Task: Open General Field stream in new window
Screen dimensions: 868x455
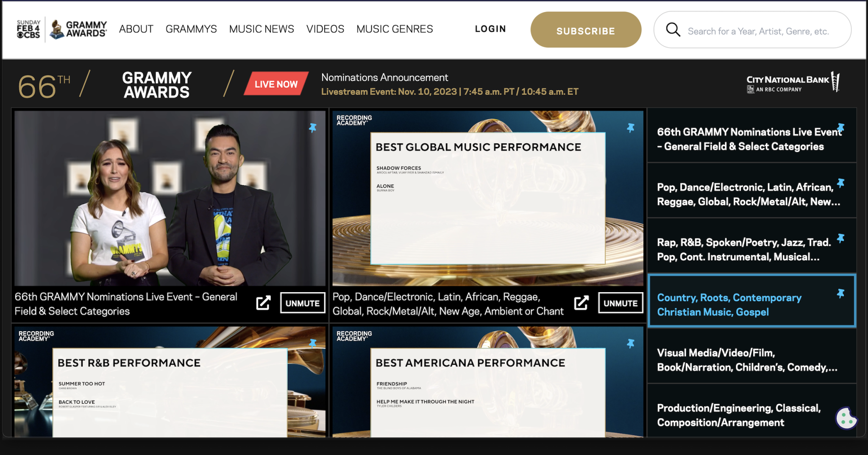Action: tap(263, 303)
